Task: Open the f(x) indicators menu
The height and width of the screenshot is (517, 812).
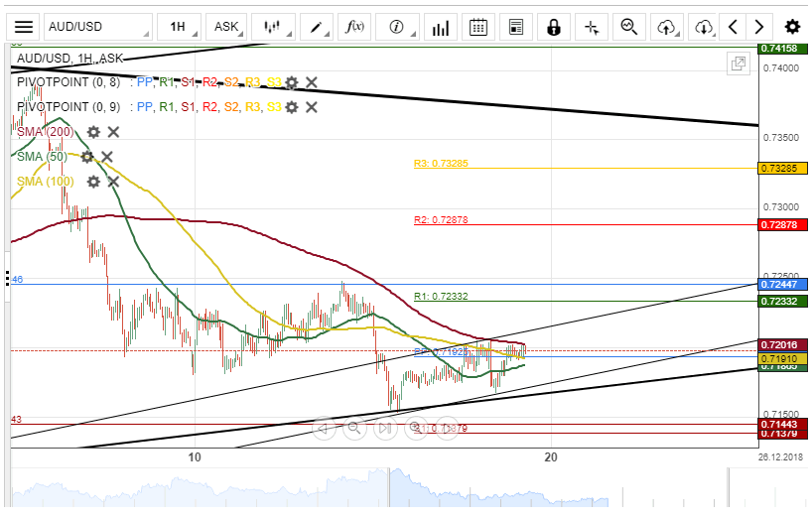Action: (x=354, y=27)
